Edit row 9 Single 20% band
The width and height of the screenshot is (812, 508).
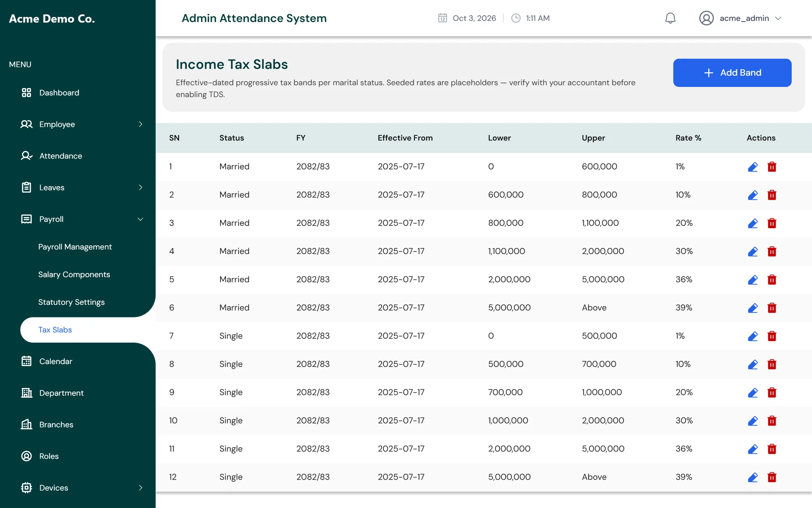(753, 393)
